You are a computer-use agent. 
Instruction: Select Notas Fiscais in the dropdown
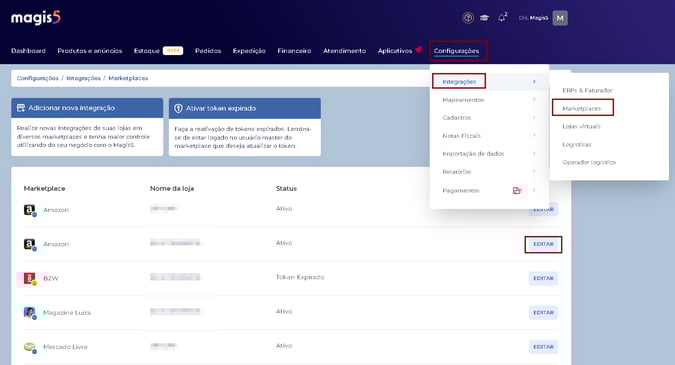click(461, 136)
